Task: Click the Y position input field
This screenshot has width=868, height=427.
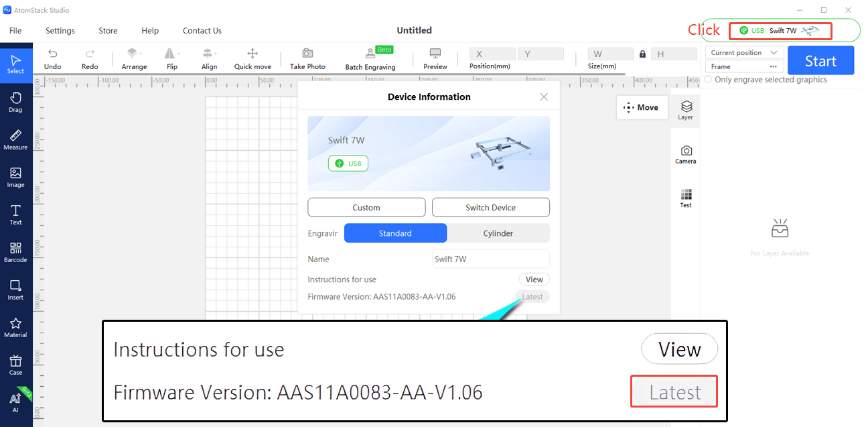Action: click(540, 54)
